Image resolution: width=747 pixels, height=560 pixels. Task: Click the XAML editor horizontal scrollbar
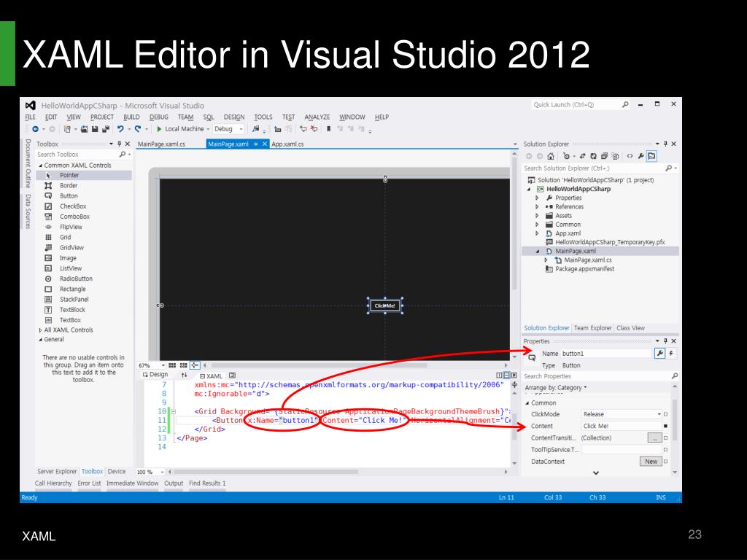coord(266,472)
